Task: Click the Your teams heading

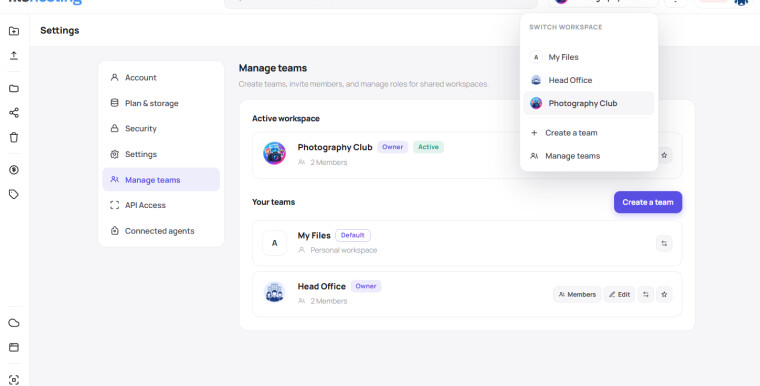Action: point(273,202)
